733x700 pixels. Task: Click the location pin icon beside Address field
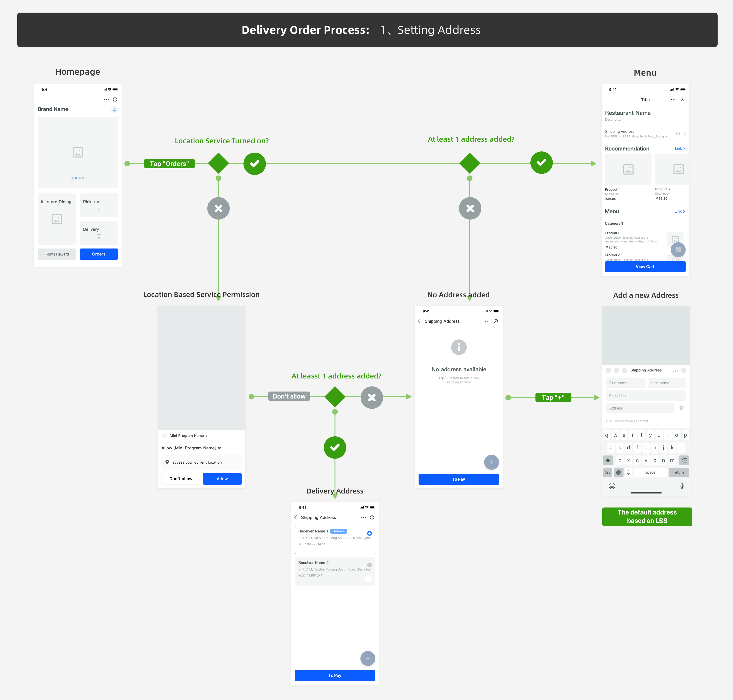(681, 408)
